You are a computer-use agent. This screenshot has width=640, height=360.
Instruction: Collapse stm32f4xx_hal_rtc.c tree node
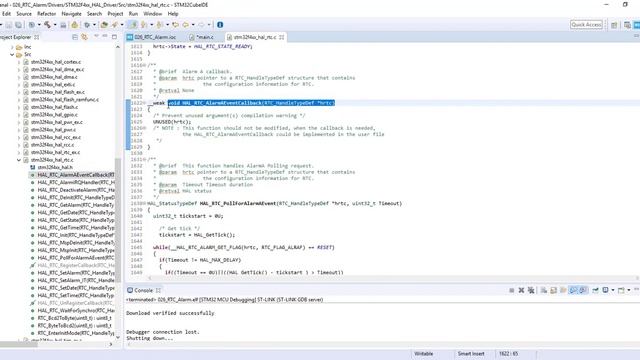pyautogui.click(x=19, y=160)
